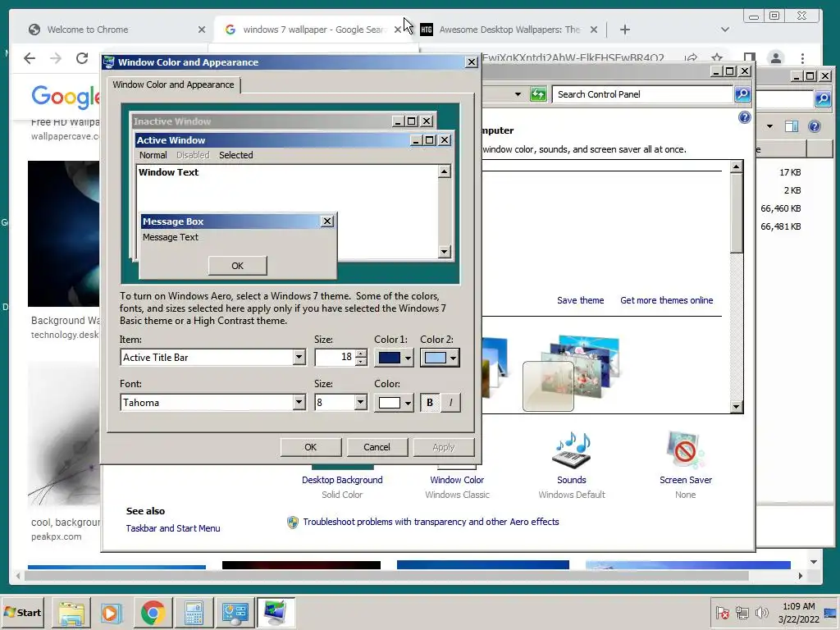The height and width of the screenshot is (630, 840).
Task: Click Normal menu item in preview window
Action: (153, 155)
